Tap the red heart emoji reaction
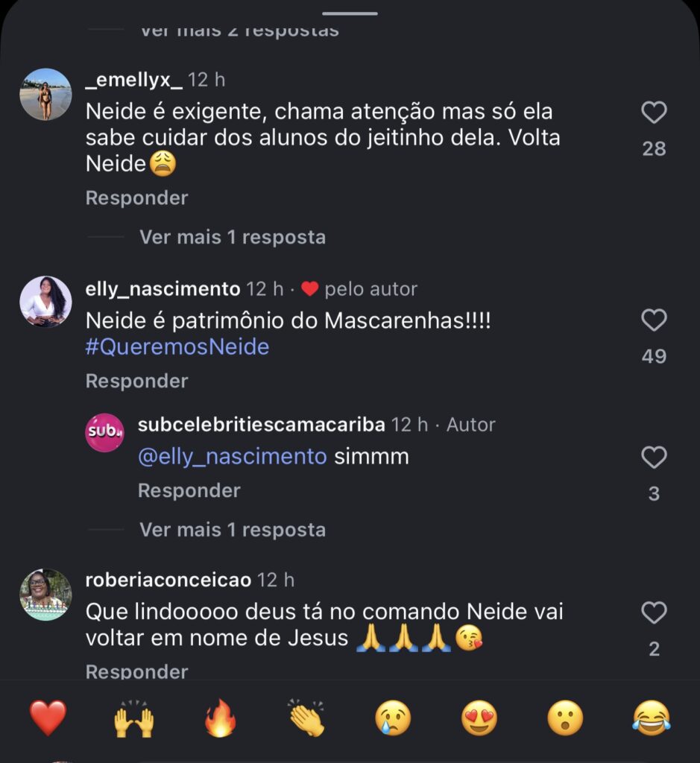 click(48, 719)
